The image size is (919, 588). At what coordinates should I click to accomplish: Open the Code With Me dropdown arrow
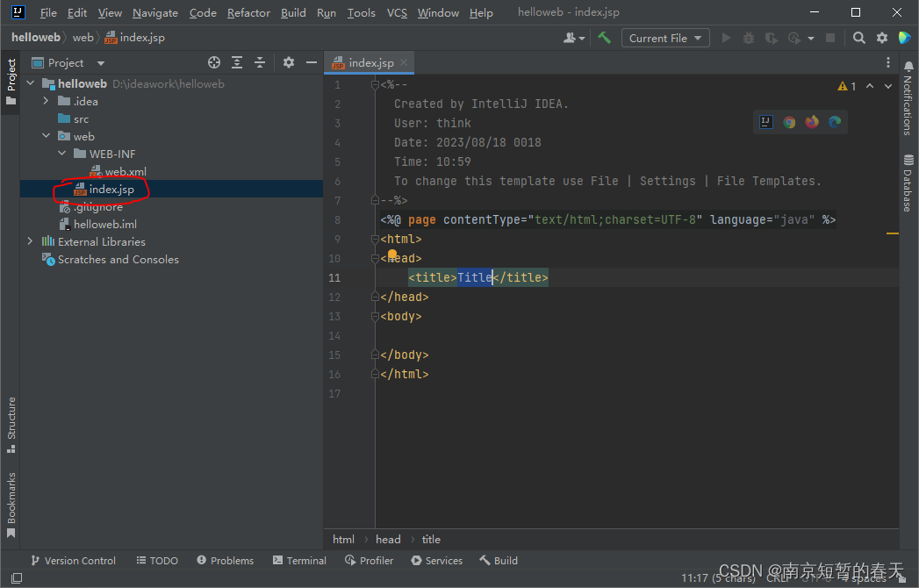[x=581, y=39]
